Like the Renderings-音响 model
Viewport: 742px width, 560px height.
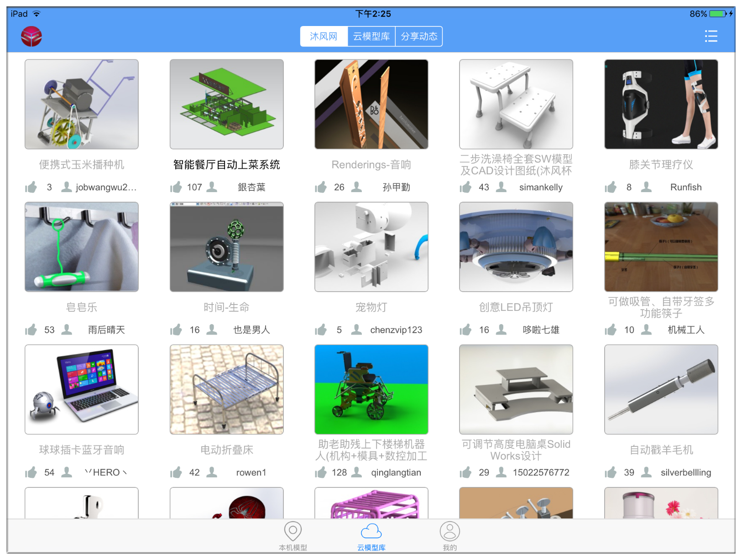tap(321, 187)
